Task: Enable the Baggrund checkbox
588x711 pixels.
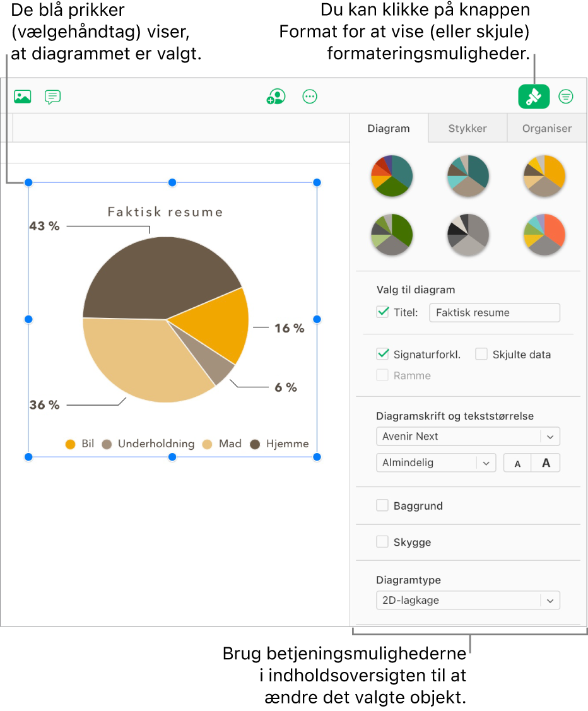Action: [382, 505]
